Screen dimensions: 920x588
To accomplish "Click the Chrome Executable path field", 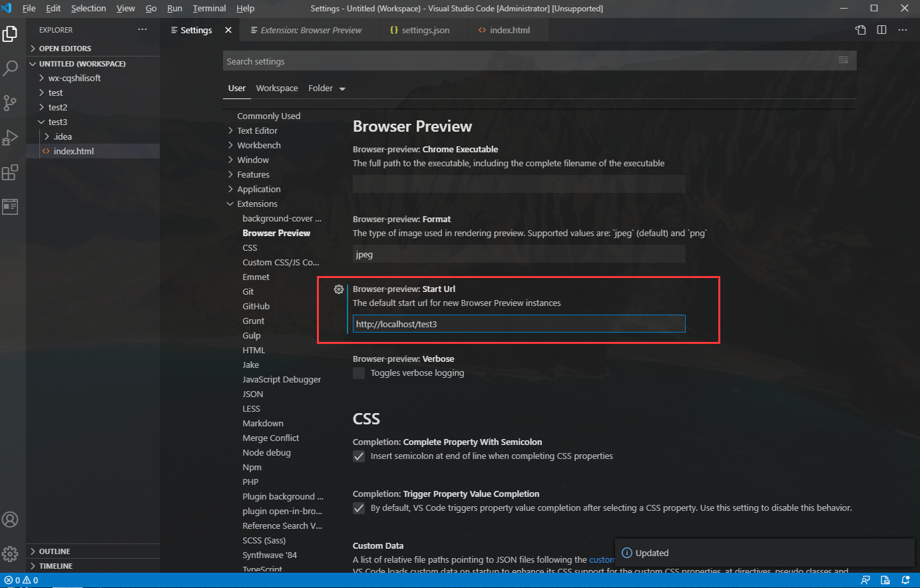I will [x=519, y=184].
